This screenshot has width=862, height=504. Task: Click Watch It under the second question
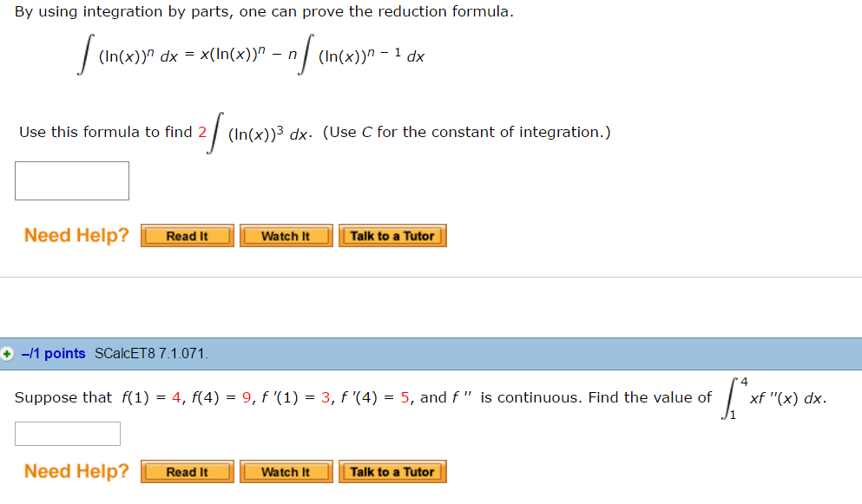[286, 472]
